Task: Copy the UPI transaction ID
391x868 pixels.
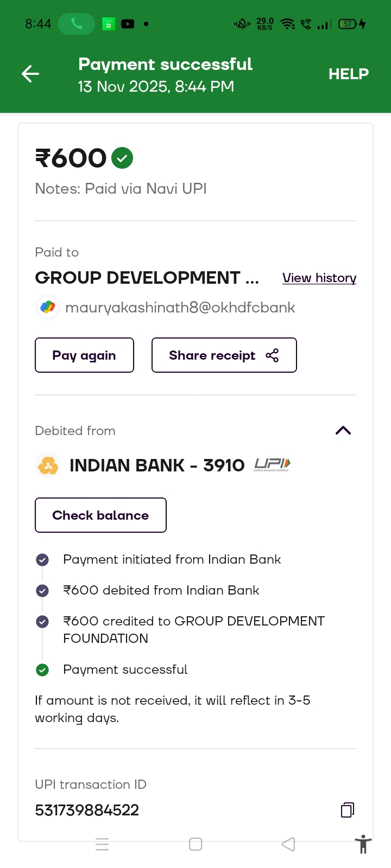Action: (347, 810)
